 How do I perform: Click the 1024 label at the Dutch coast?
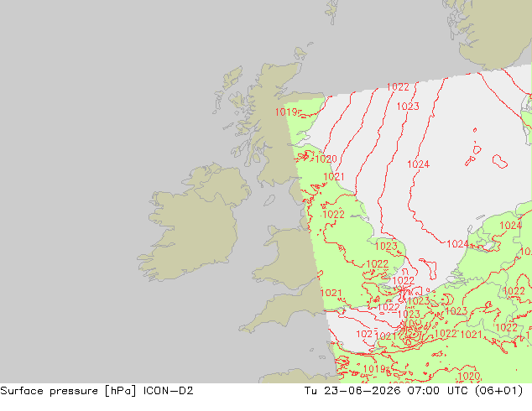point(457,244)
